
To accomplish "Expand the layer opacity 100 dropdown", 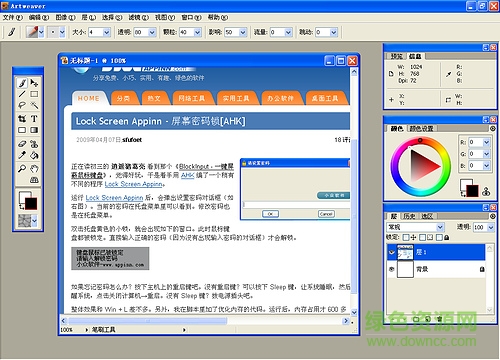I will [491, 227].
